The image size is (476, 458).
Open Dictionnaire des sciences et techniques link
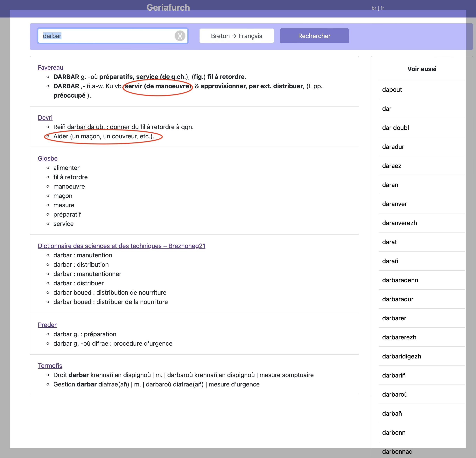coord(121,246)
